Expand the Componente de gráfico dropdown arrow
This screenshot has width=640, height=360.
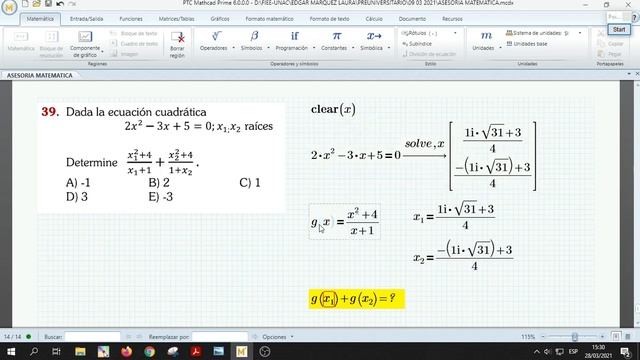click(102, 51)
